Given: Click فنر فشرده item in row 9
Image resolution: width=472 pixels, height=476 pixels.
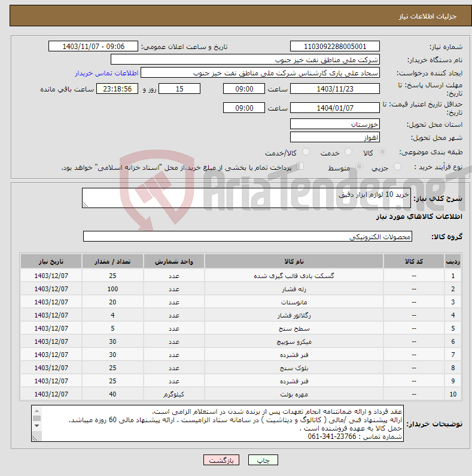Looking at the screenshot, I should pyautogui.click(x=294, y=381).
